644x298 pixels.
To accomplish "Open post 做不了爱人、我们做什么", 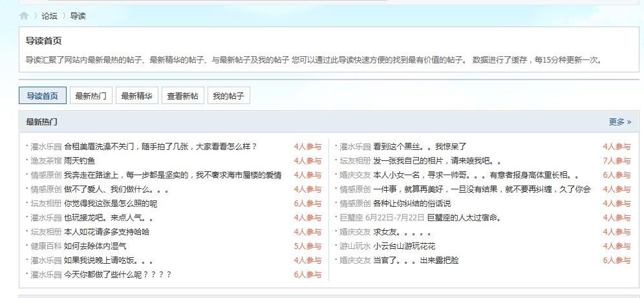I will tap(116, 189).
